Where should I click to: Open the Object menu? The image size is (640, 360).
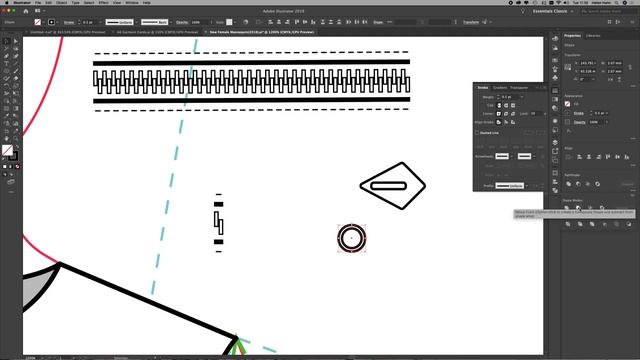(x=61, y=2)
